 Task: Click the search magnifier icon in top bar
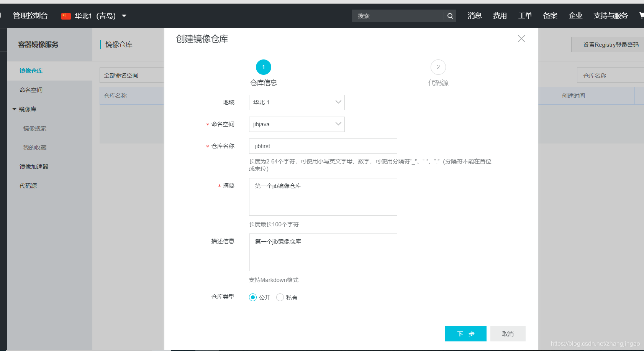point(450,16)
